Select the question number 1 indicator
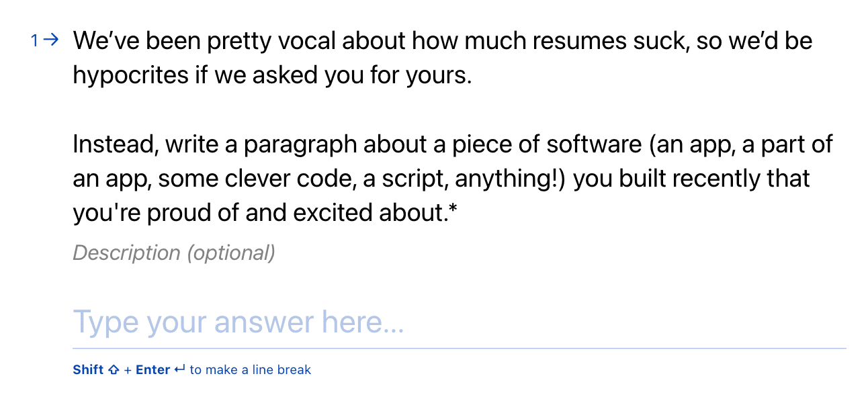Viewport: 868px width, 411px height. click(x=34, y=40)
